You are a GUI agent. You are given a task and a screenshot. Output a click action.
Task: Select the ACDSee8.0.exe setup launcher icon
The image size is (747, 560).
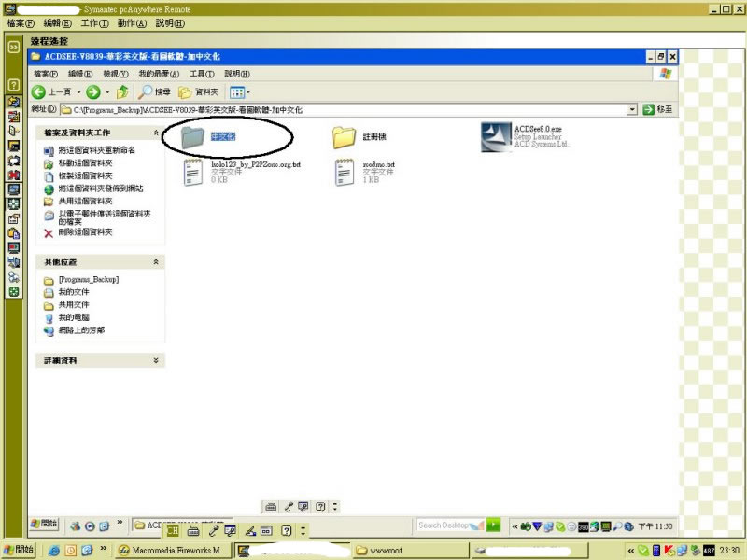(x=496, y=137)
